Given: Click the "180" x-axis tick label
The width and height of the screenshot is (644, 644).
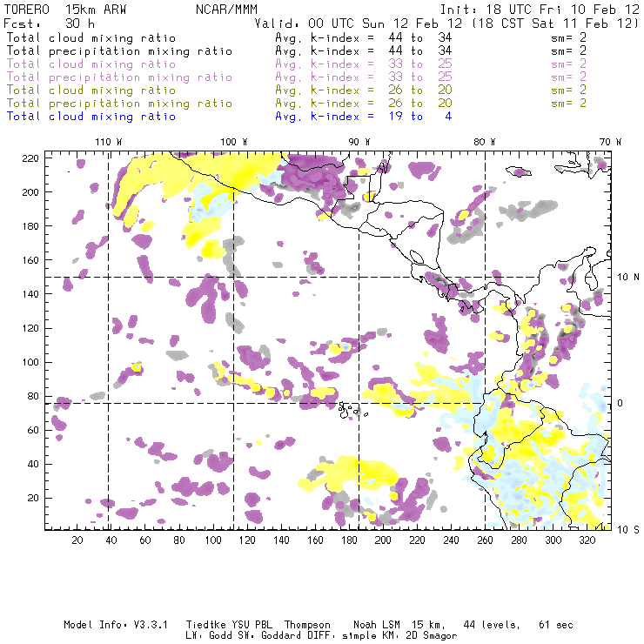Looking at the screenshot, I should coord(349,540).
